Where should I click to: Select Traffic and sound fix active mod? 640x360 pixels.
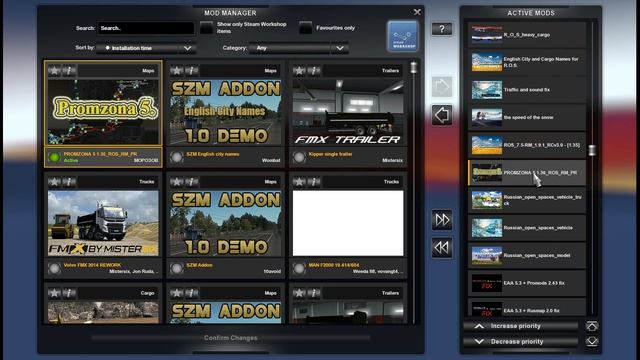tap(527, 90)
